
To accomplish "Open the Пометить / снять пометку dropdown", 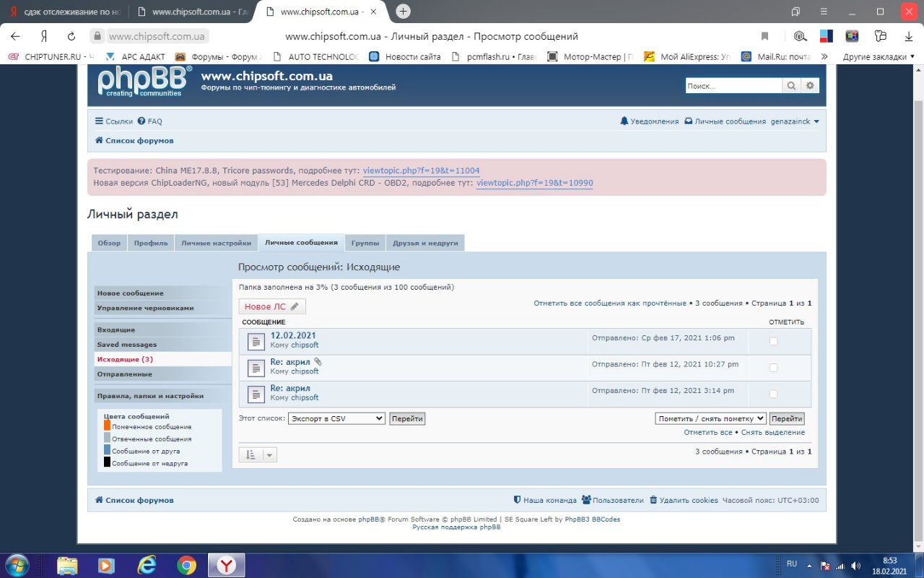I will 710,418.
